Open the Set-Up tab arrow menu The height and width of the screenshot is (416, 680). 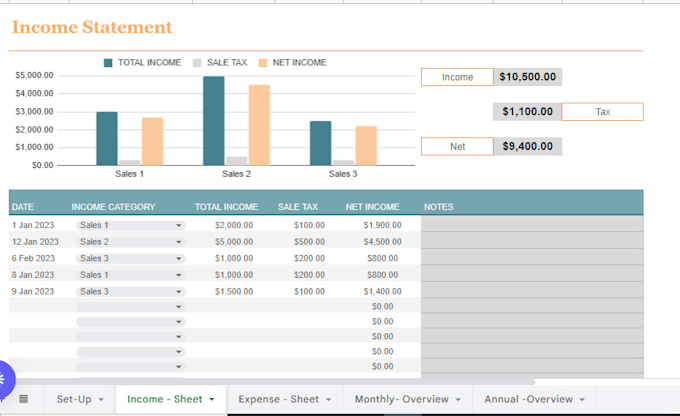tap(101, 400)
